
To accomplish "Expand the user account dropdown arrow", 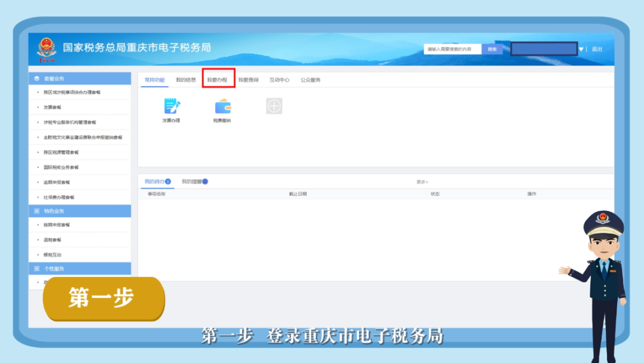I will pos(581,49).
